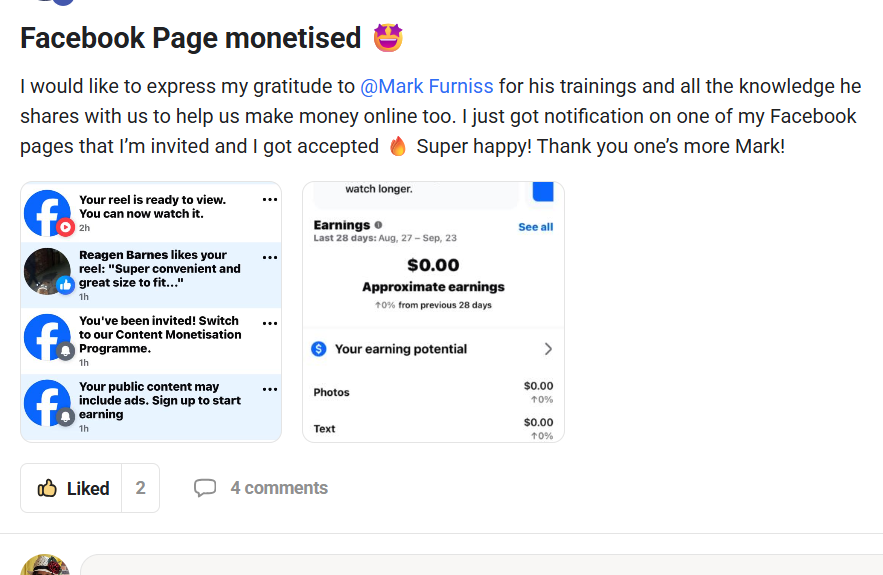883x575 pixels.
Task: Open three-dot menu for Reagen Barnes notification
Action: point(269,257)
